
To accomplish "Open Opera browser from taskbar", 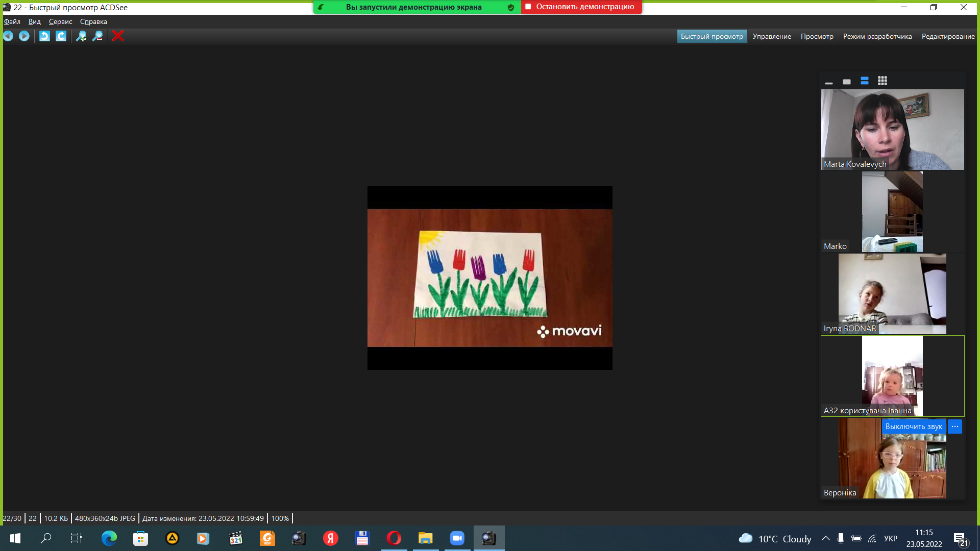I will (394, 538).
